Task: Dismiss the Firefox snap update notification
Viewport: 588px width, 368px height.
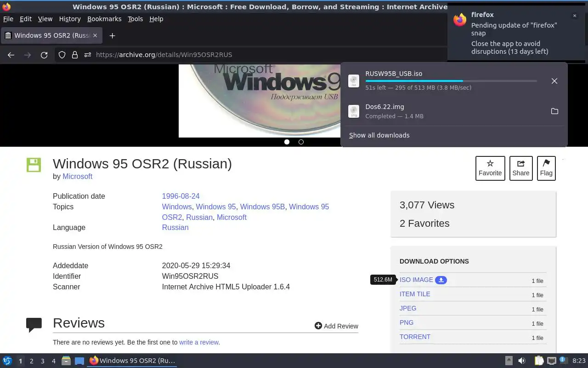Action: (x=574, y=16)
